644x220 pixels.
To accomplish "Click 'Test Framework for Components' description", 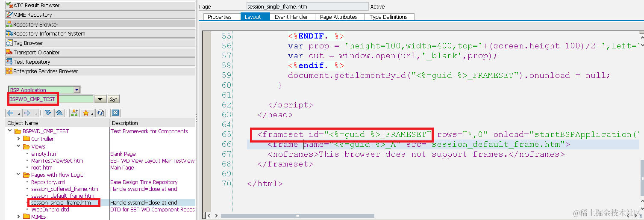I will click(x=149, y=131).
